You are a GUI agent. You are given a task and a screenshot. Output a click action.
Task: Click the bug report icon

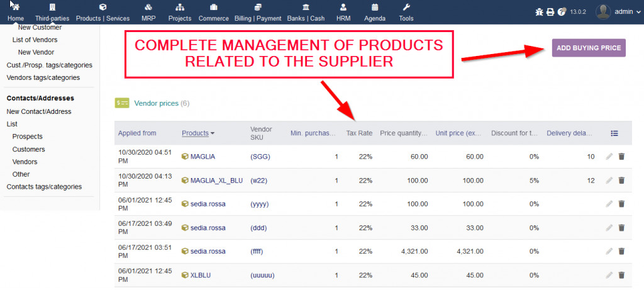pos(539,11)
